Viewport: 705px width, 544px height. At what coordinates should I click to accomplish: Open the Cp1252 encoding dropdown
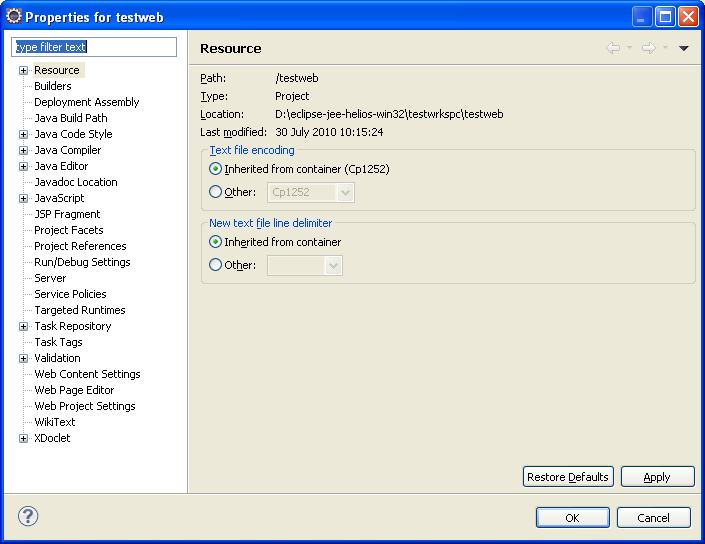coord(346,192)
